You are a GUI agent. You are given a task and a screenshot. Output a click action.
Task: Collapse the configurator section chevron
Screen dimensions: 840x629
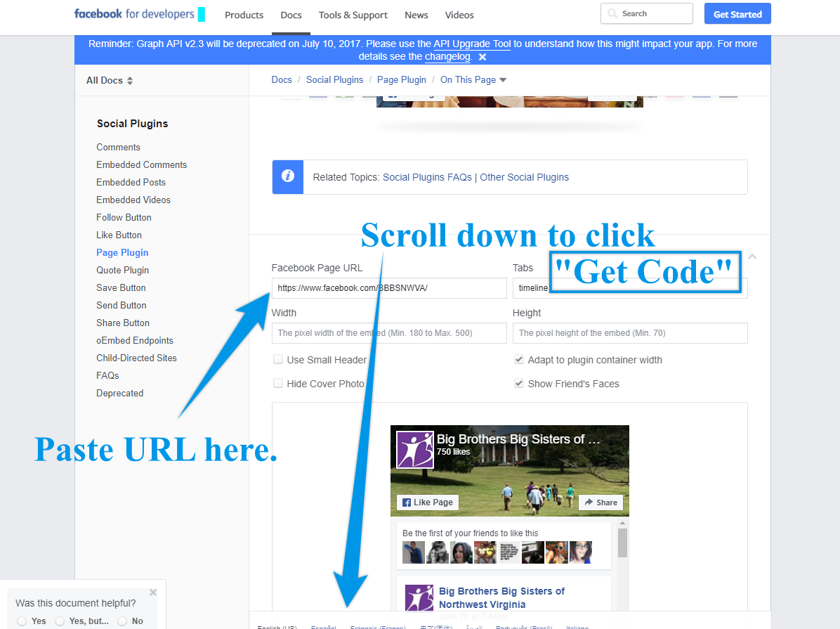(752, 257)
